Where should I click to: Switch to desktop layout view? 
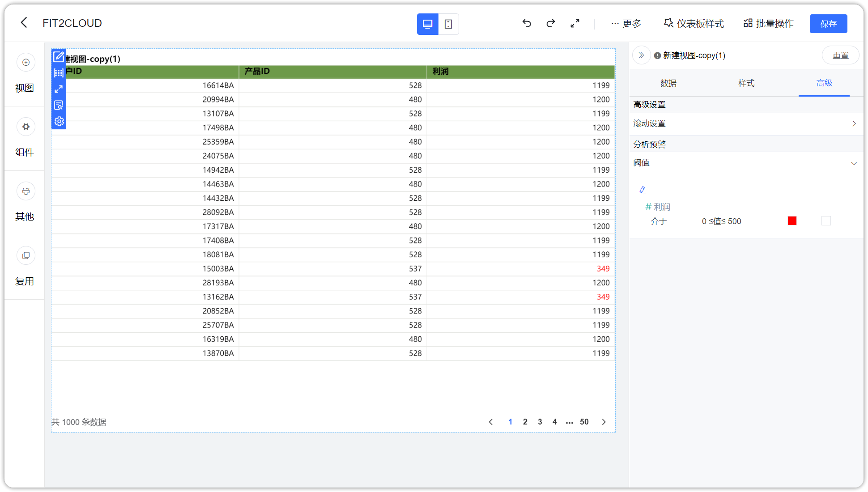point(427,24)
